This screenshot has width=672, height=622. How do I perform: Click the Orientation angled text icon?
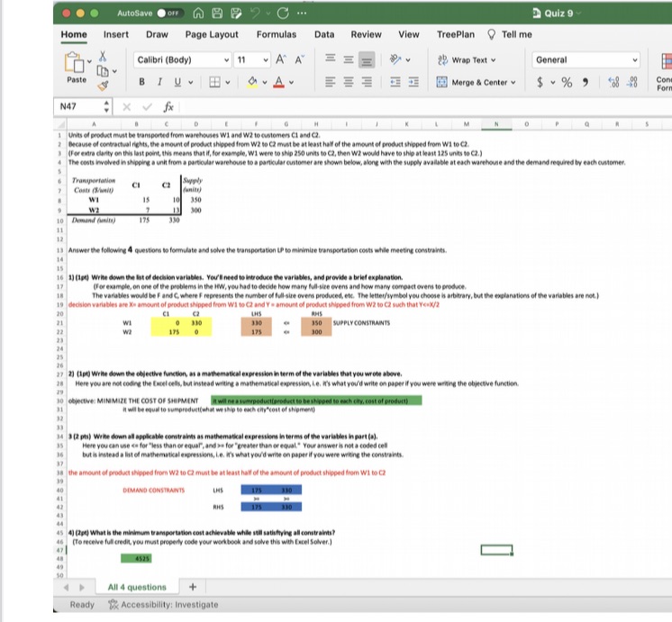coord(395,59)
